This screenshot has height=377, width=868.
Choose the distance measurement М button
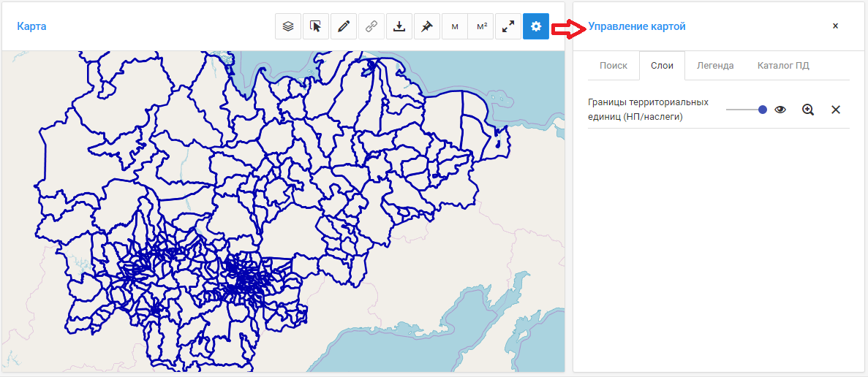click(x=455, y=26)
